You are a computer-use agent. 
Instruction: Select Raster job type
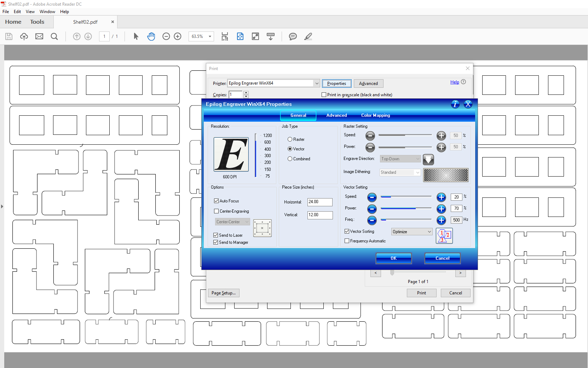(296, 139)
